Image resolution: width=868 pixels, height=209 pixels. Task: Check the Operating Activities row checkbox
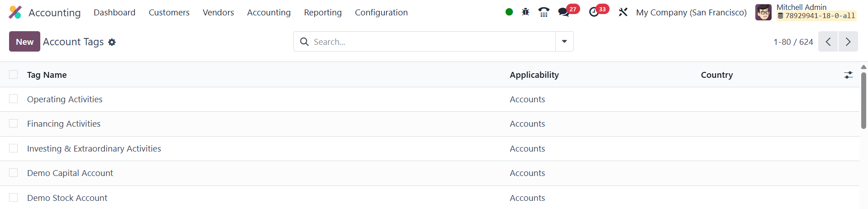(x=14, y=99)
